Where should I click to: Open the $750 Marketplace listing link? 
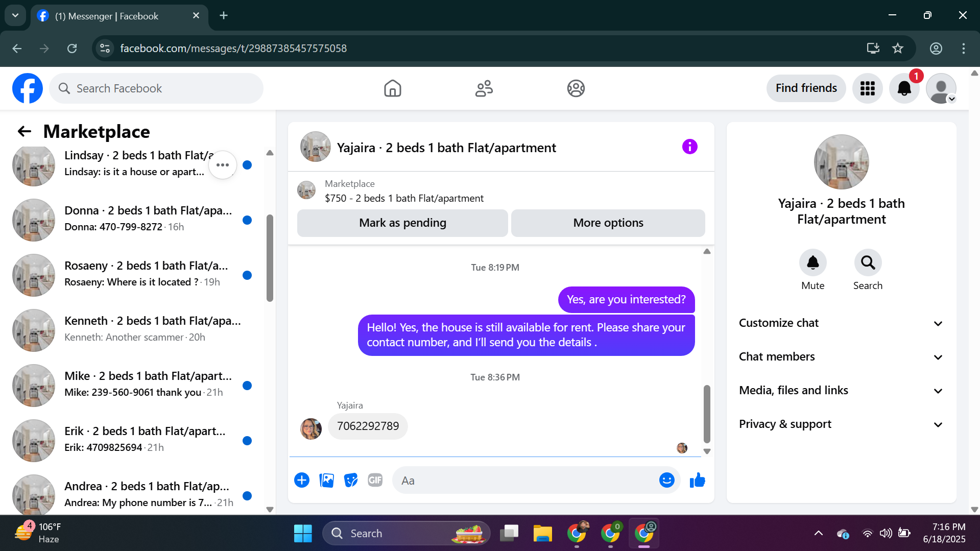pos(404,199)
